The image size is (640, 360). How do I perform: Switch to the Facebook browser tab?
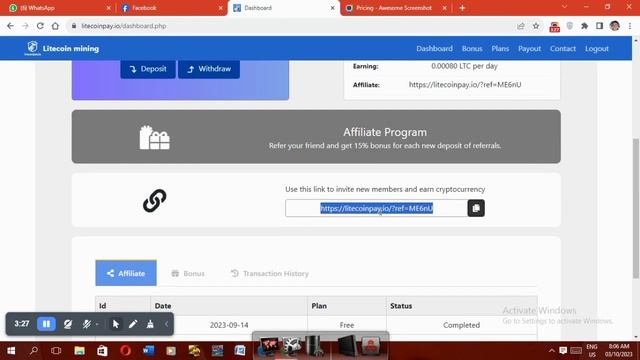[x=171, y=8]
